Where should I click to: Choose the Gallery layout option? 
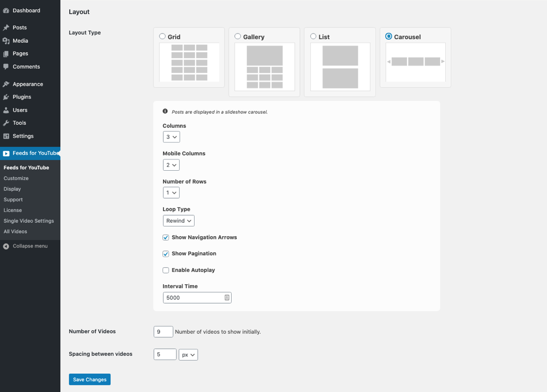click(238, 37)
